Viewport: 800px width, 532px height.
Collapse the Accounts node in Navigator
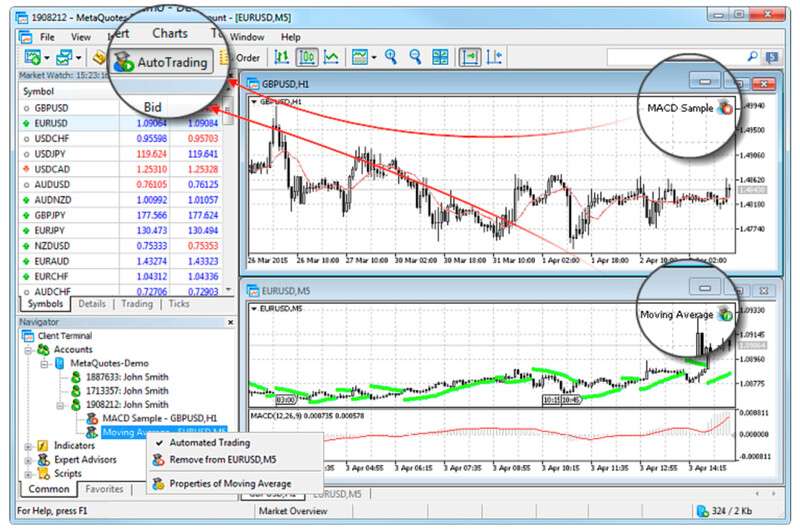tap(28, 350)
